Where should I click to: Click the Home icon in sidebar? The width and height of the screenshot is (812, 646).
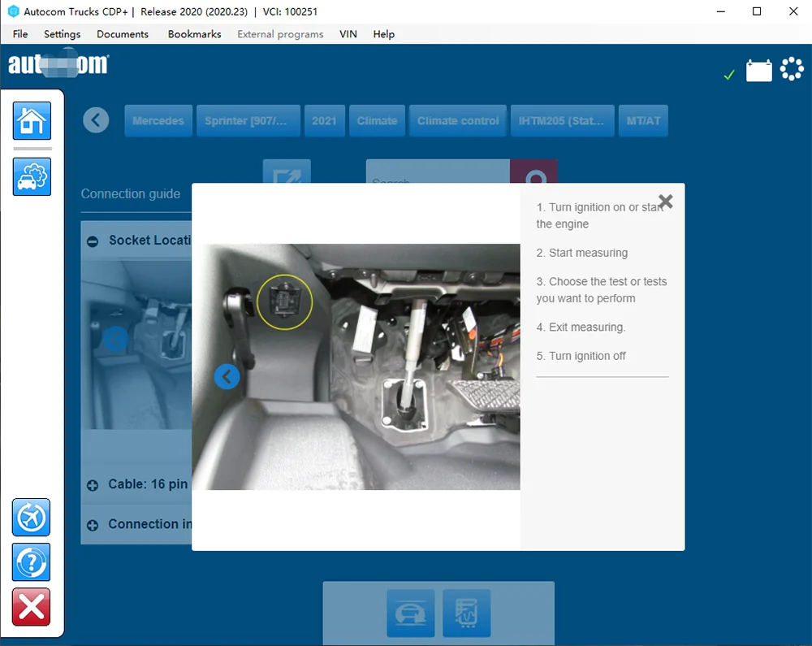(32, 121)
